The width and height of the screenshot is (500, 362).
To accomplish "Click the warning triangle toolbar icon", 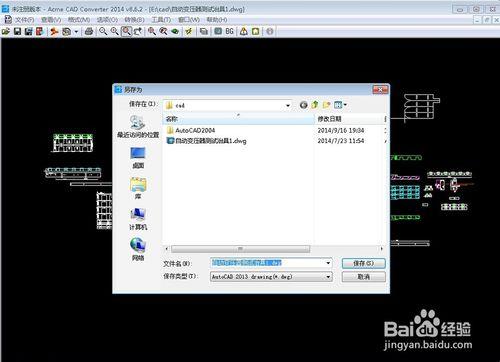I will [x=244, y=32].
